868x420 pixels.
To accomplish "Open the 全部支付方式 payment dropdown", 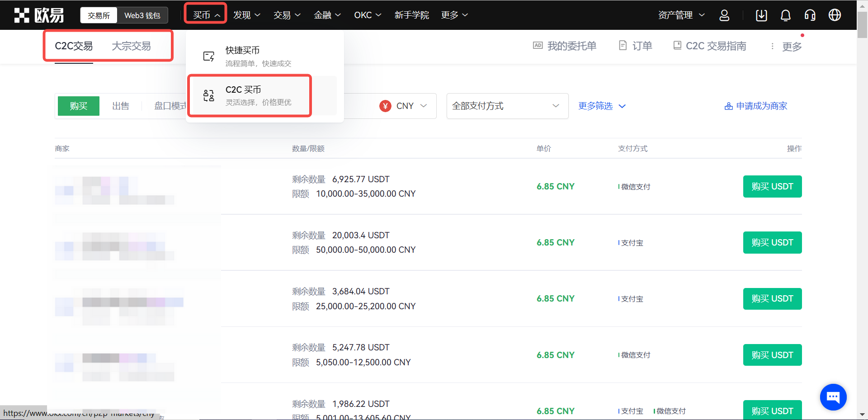I will (507, 106).
